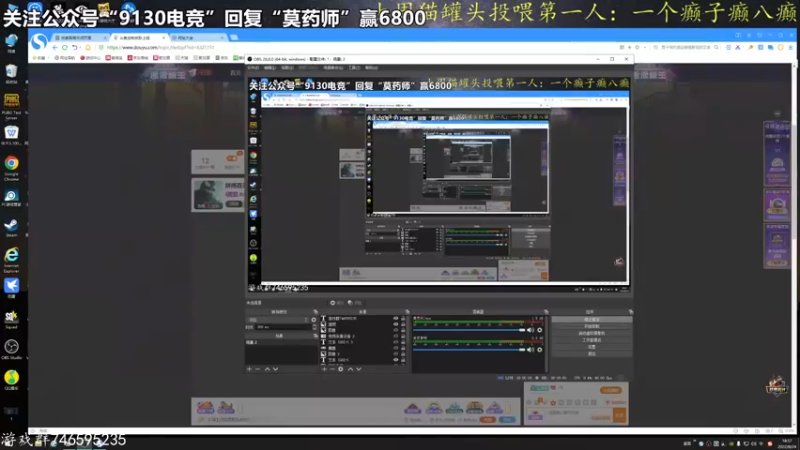The image size is (800, 450).
Task: Select the 场景 2 entry in the Scenes list
Action: pos(281,342)
